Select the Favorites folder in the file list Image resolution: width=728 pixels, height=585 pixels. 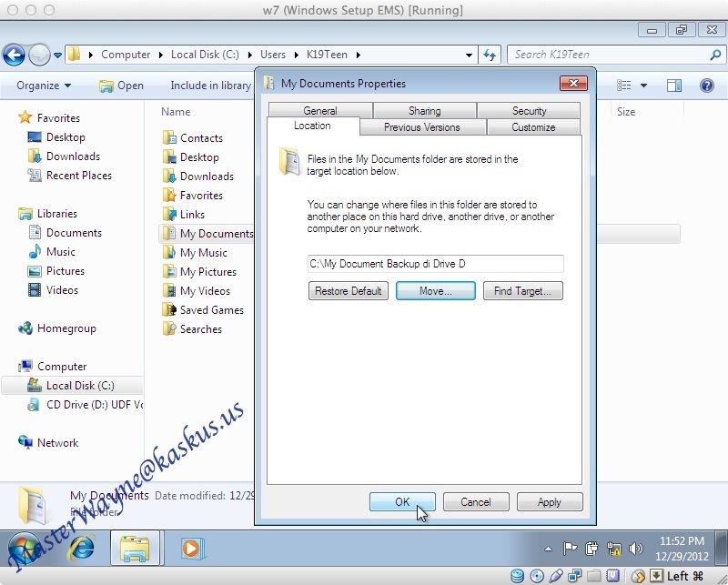click(x=201, y=195)
